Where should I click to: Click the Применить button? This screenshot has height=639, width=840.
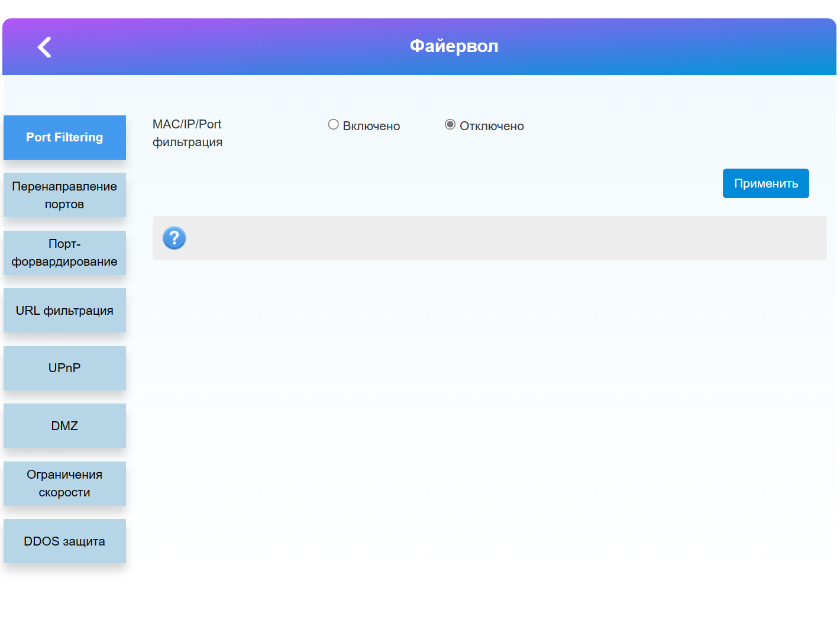click(766, 183)
